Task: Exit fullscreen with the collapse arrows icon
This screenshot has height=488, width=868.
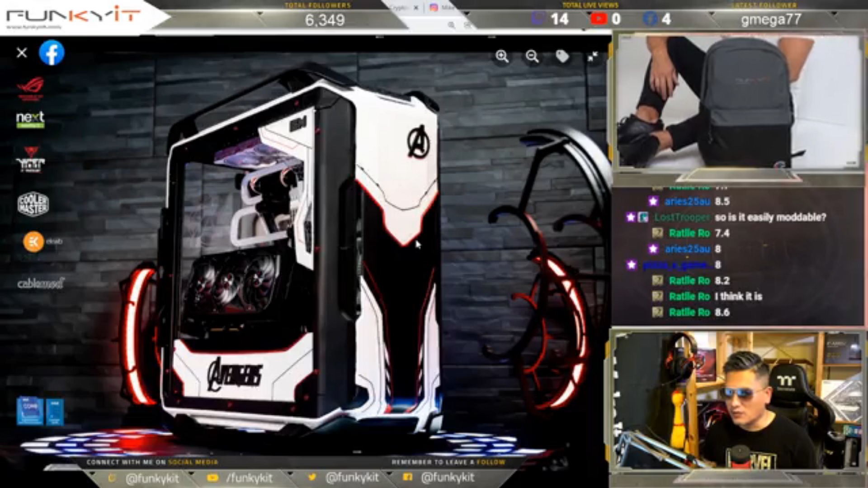Action: (x=593, y=57)
